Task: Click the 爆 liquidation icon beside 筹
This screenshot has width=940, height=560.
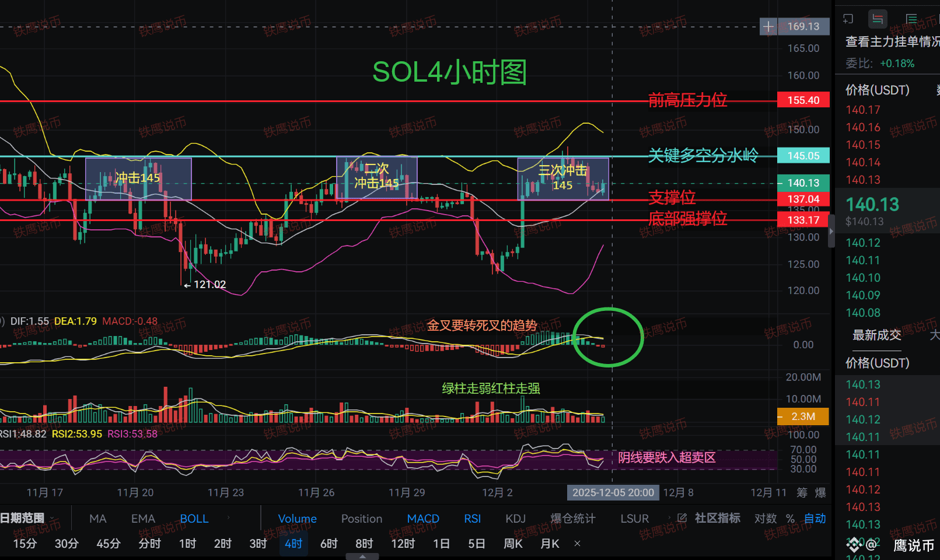Action: (820, 492)
